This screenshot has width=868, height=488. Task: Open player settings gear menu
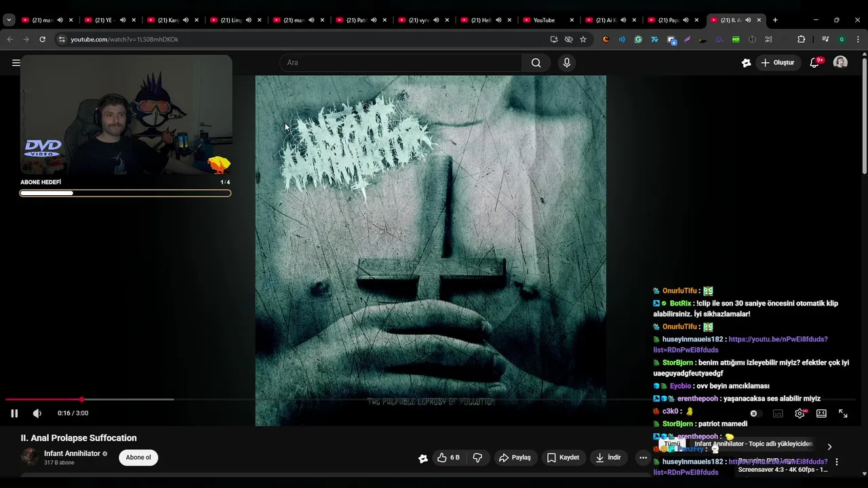(x=800, y=413)
